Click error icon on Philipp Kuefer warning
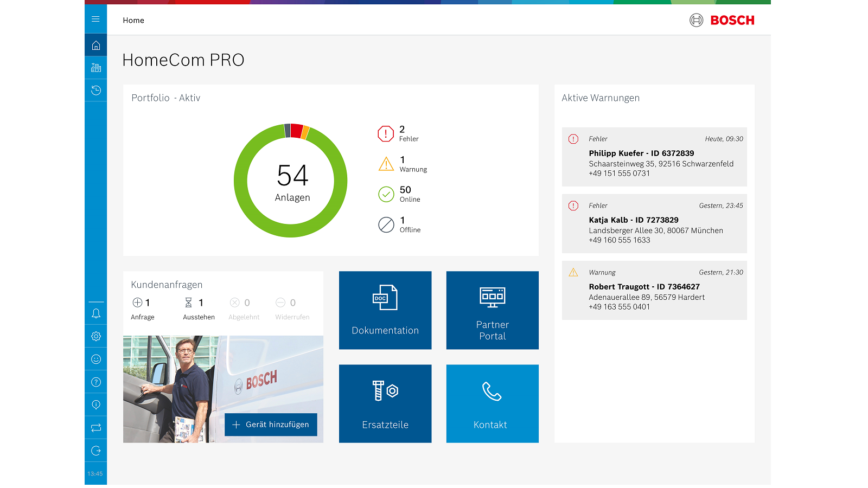Screen dimensions: 868x488 pyautogui.click(x=573, y=139)
